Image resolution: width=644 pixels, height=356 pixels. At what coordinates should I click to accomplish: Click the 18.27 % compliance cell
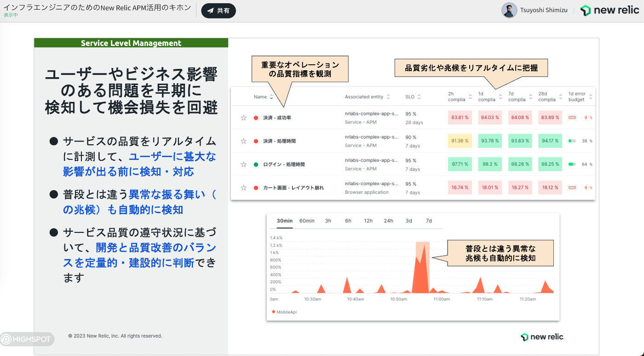pyautogui.click(x=520, y=187)
